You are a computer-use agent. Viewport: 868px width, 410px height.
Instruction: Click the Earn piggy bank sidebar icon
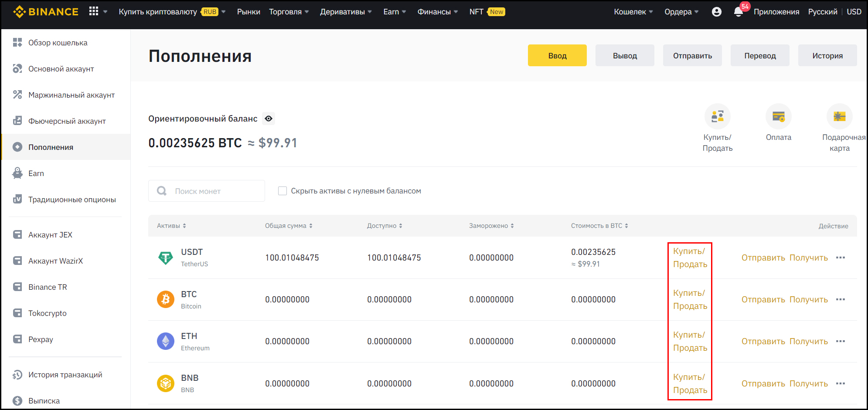[17, 173]
